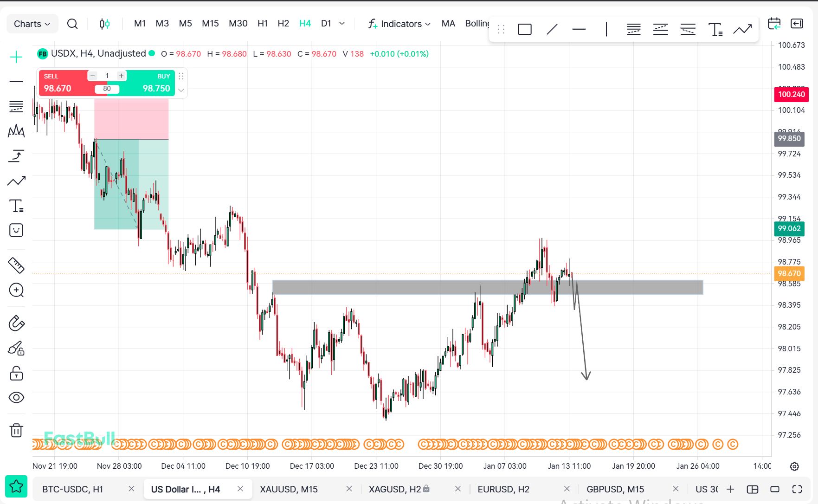This screenshot has height=504, width=818.
Task: Select the trend line drawing tool
Action: pos(552,29)
